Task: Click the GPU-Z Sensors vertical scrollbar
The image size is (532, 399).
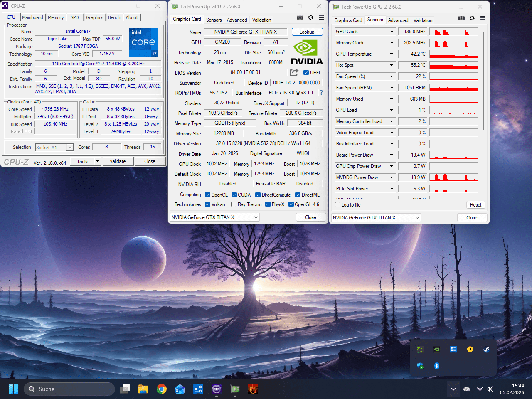Action: (x=484, y=80)
